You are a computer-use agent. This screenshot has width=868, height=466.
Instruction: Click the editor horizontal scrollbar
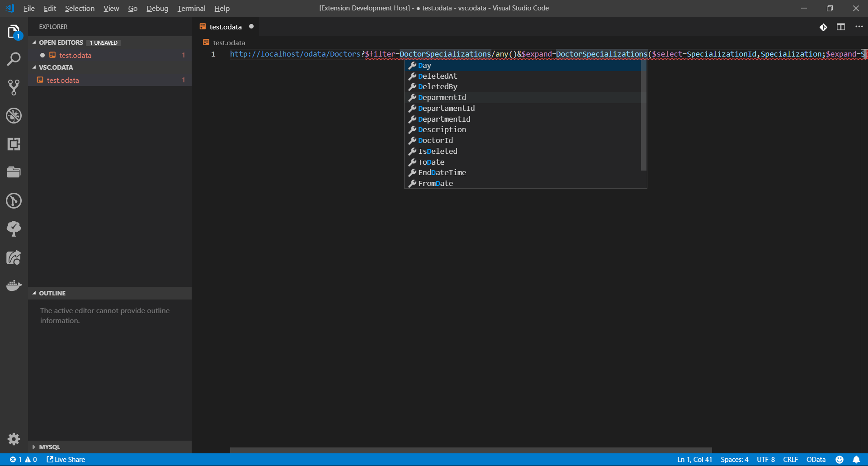[x=471, y=450]
